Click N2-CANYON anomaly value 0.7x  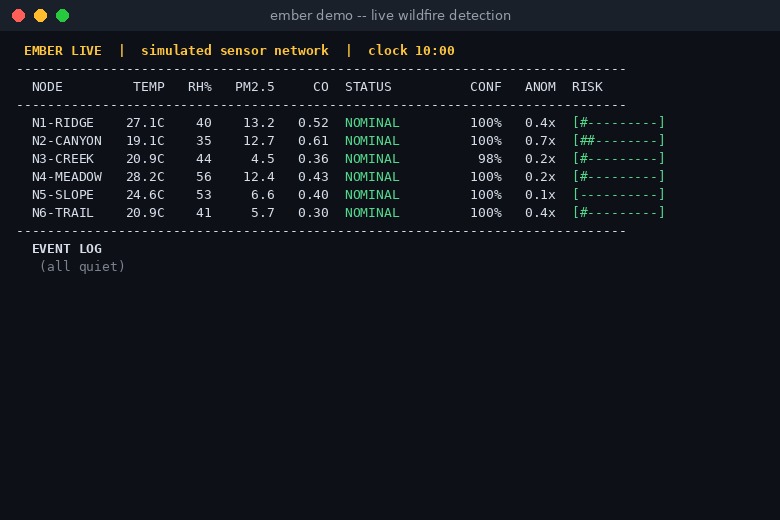click(x=540, y=141)
